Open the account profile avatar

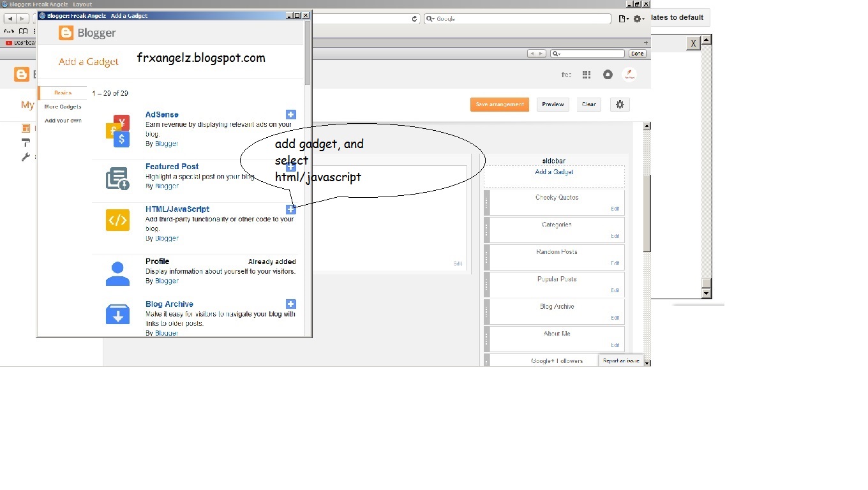click(x=629, y=75)
